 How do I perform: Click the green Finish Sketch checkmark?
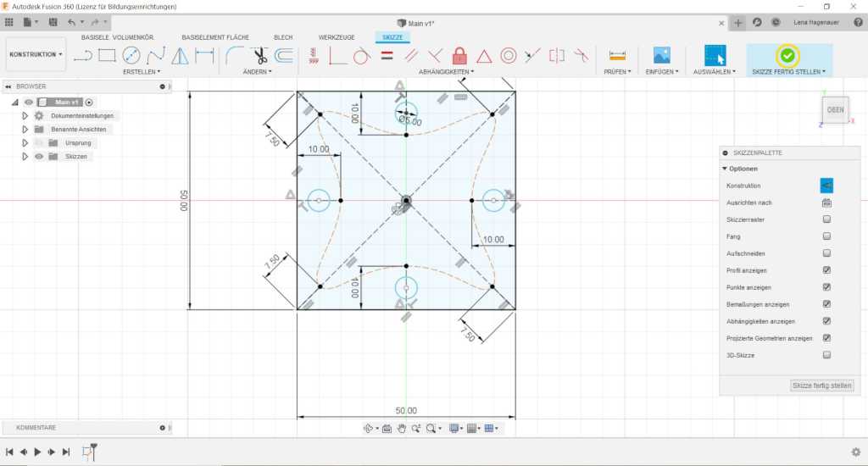click(x=787, y=55)
